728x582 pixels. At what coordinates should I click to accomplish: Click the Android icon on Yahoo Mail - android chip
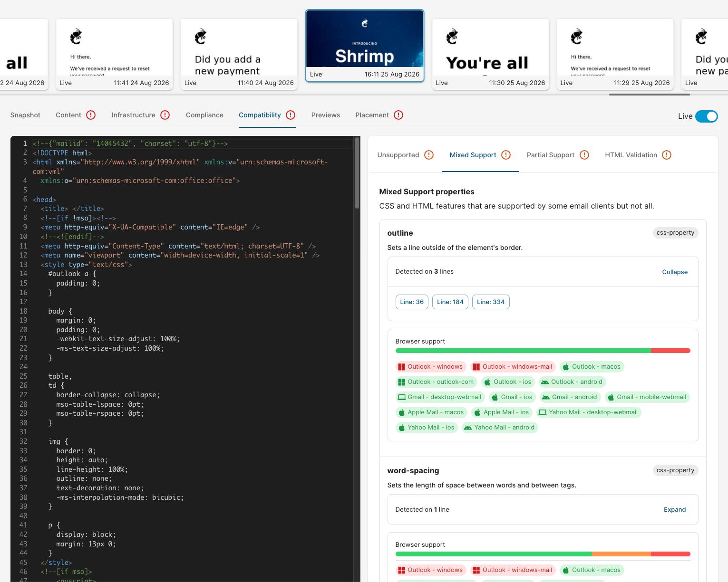coord(468,428)
